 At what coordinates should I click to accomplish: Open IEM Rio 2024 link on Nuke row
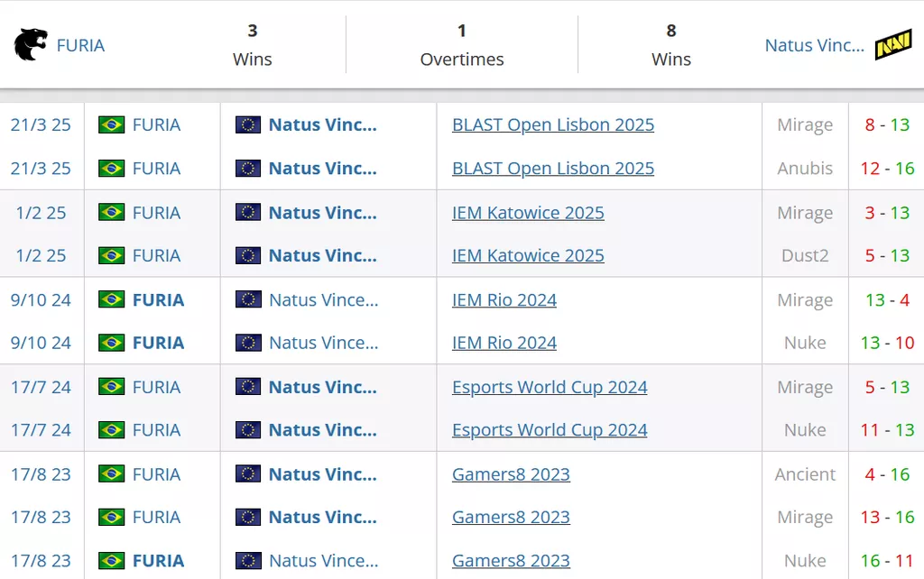(x=504, y=344)
